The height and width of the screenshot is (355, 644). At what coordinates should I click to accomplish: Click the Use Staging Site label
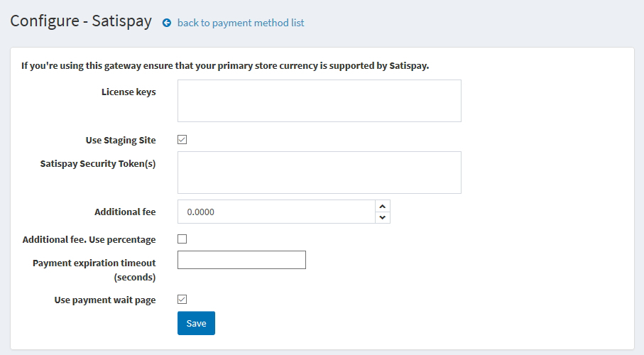121,140
